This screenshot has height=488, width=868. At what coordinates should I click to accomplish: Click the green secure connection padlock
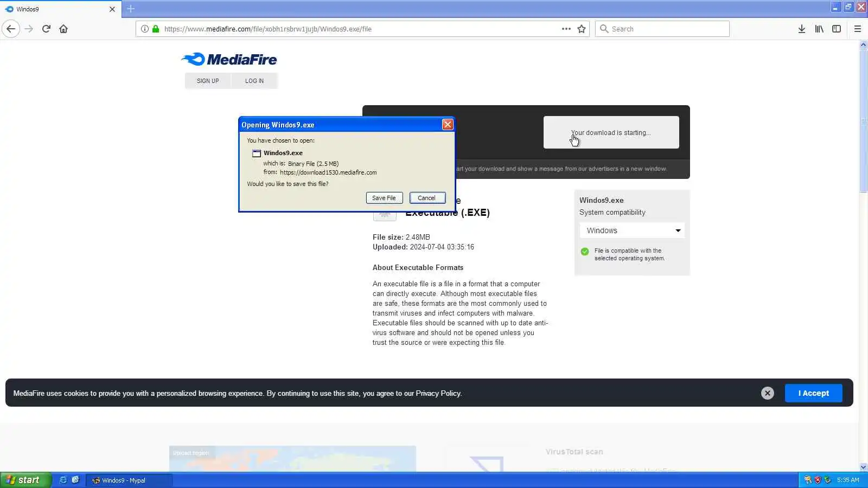point(156,29)
